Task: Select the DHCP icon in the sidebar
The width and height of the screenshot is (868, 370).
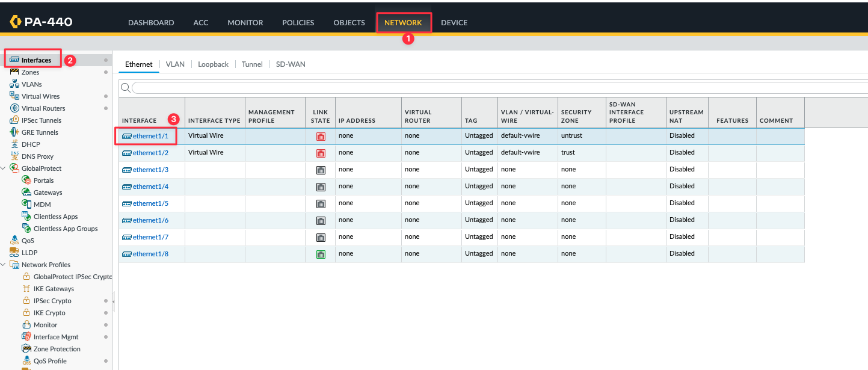Action: pyautogui.click(x=15, y=144)
